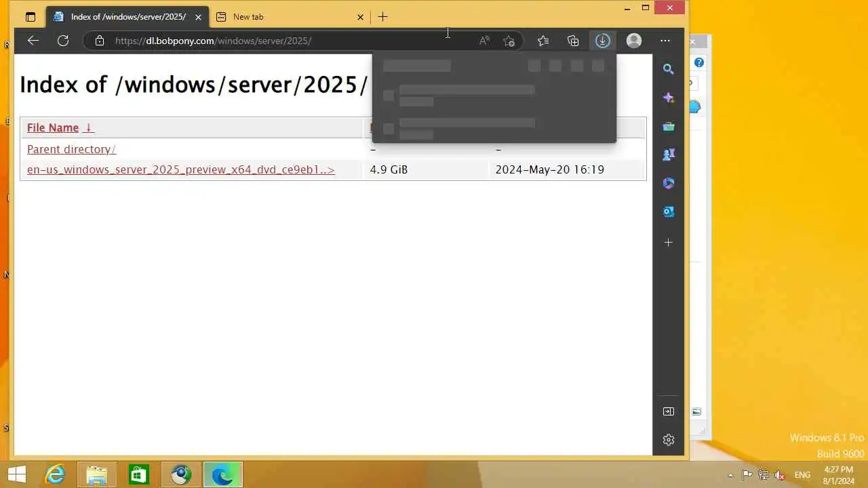Open sidebar Search icon
Viewport: 868px width, 488px height.
[x=669, y=69]
